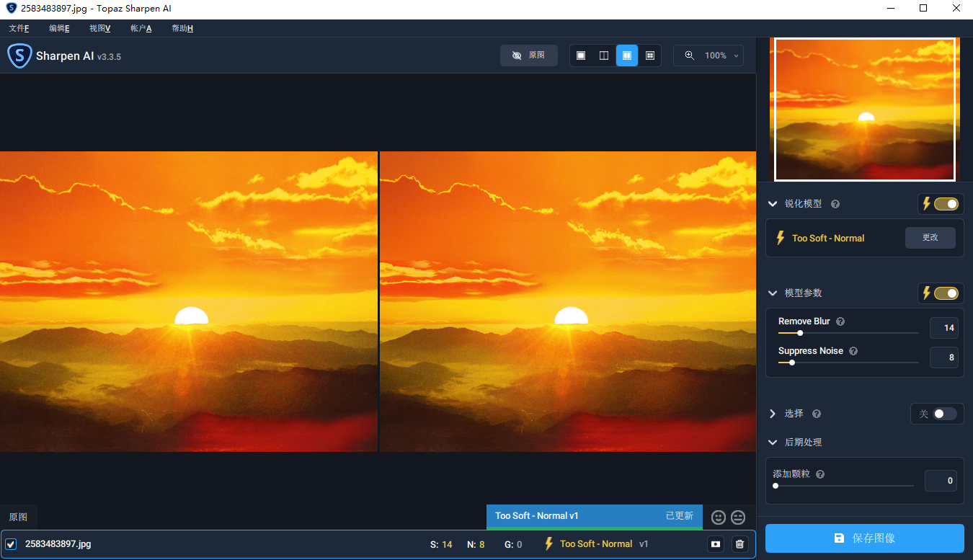This screenshot has width=973, height=560.
Task: Toggle the 模型参数 auto switch
Action: 946,293
